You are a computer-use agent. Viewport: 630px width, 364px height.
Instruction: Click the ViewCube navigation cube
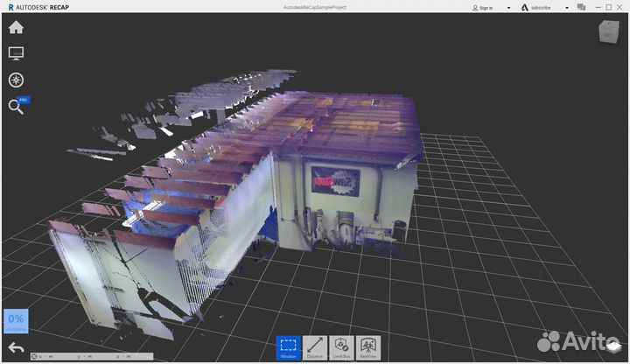(x=609, y=31)
